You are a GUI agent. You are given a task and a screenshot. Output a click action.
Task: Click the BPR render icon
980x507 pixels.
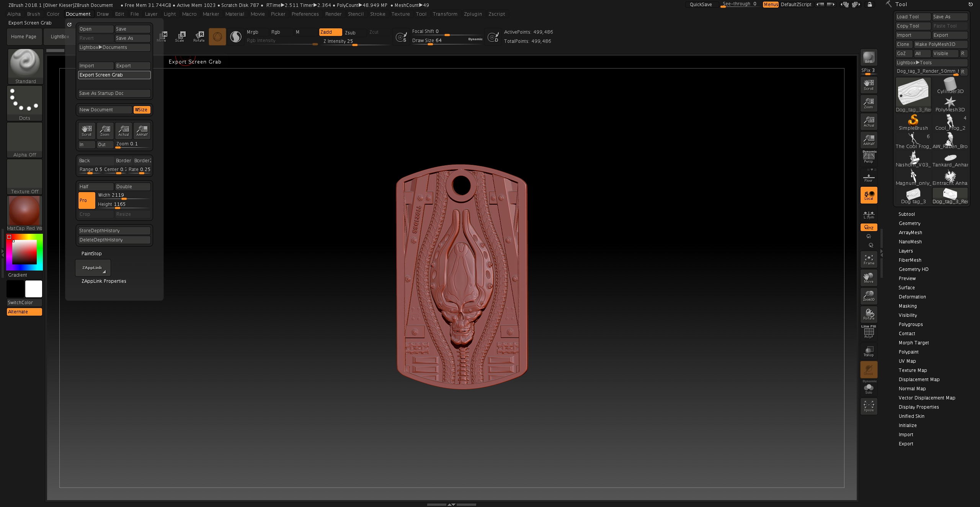coord(869,57)
